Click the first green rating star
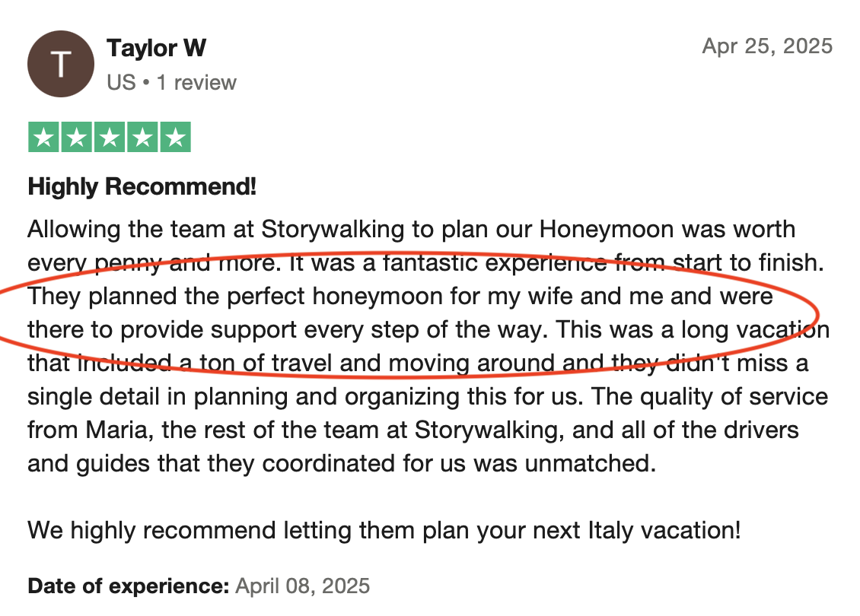This screenshot has height=616, width=860. pos(45,138)
